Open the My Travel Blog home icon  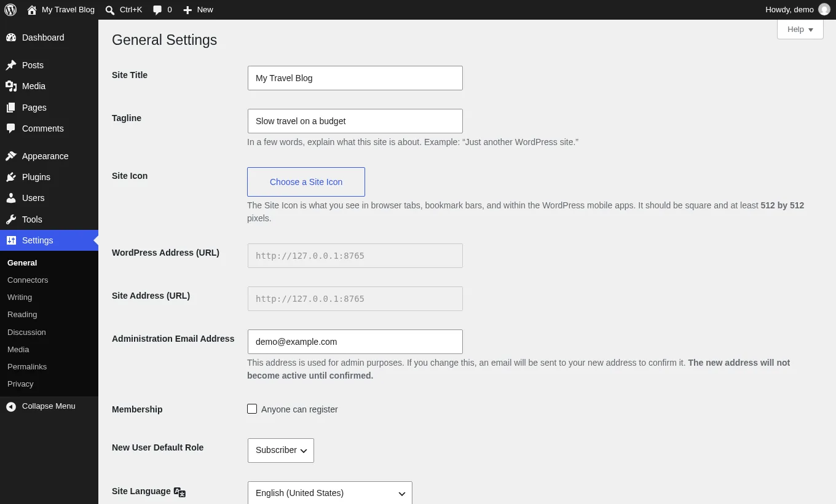coord(32,10)
